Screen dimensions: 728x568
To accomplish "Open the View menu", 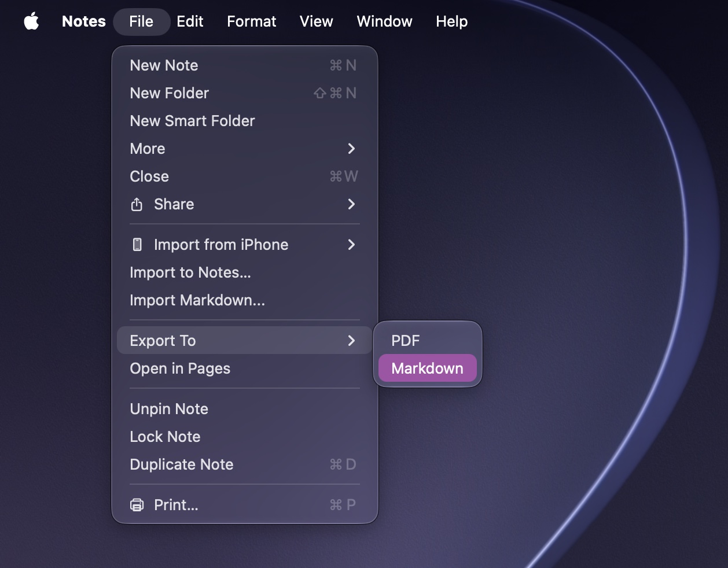I will click(x=316, y=21).
